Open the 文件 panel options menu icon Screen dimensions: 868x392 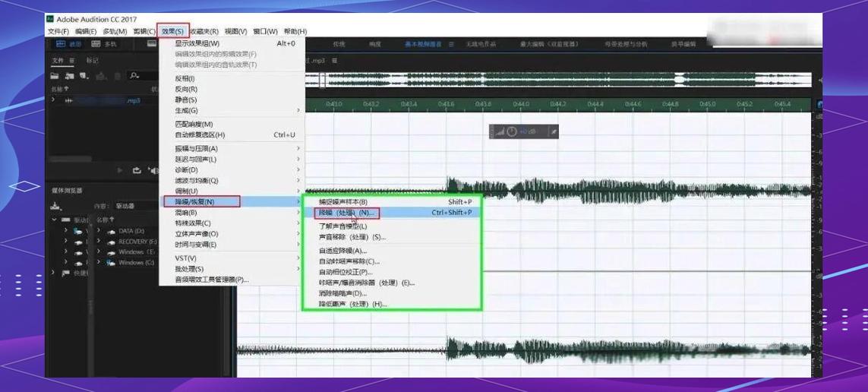pyautogui.click(x=71, y=60)
